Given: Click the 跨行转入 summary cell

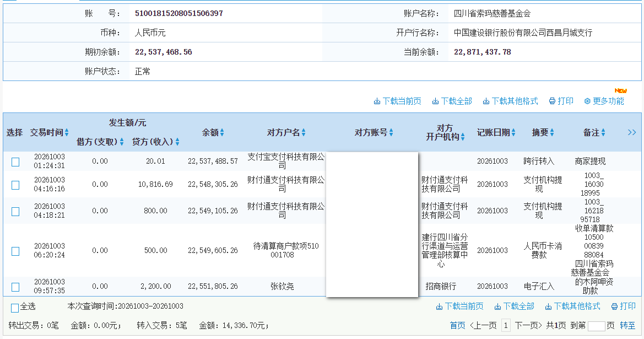Looking at the screenshot, I should [539, 161].
